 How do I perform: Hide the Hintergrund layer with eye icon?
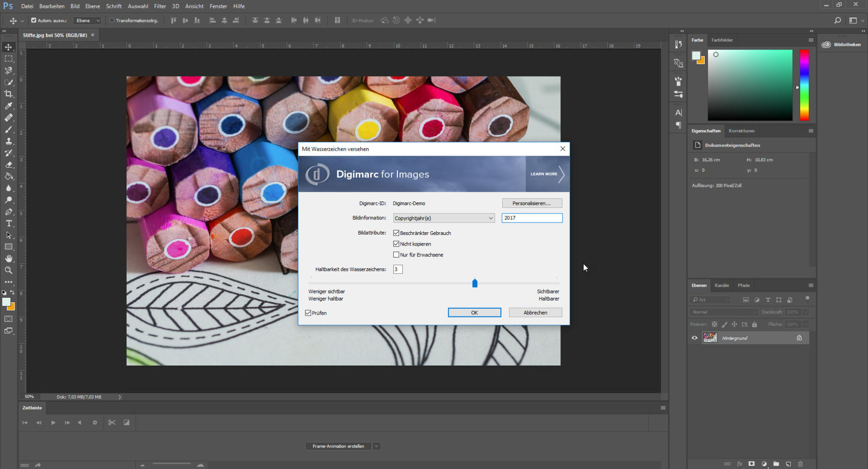click(x=694, y=338)
